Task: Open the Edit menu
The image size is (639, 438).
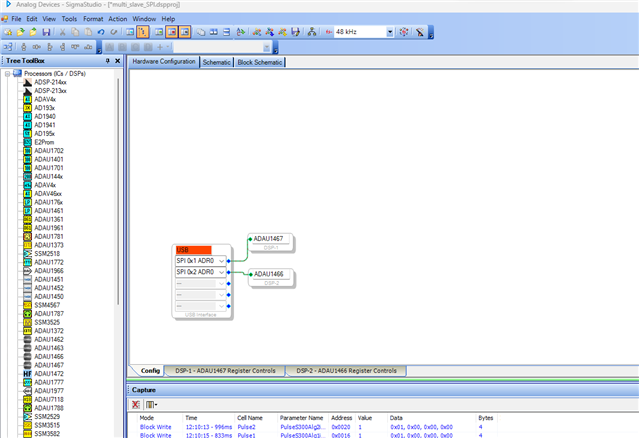Action: tap(32, 19)
